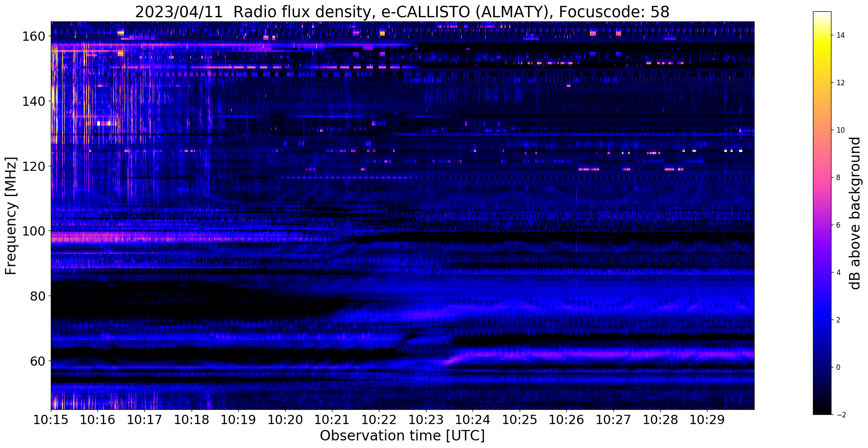Click the 10:15 time tick label
868x448 pixels.
pyautogui.click(x=51, y=420)
